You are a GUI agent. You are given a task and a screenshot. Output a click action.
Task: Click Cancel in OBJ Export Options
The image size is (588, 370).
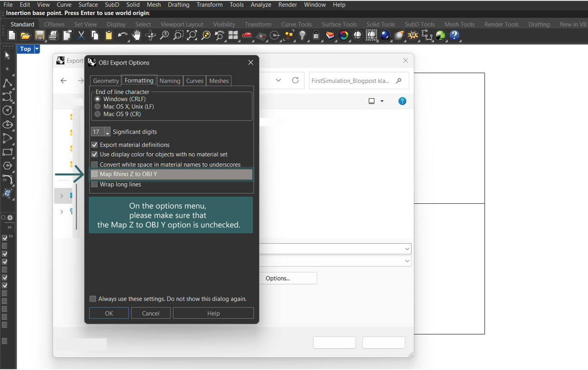click(x=150, y=313)
